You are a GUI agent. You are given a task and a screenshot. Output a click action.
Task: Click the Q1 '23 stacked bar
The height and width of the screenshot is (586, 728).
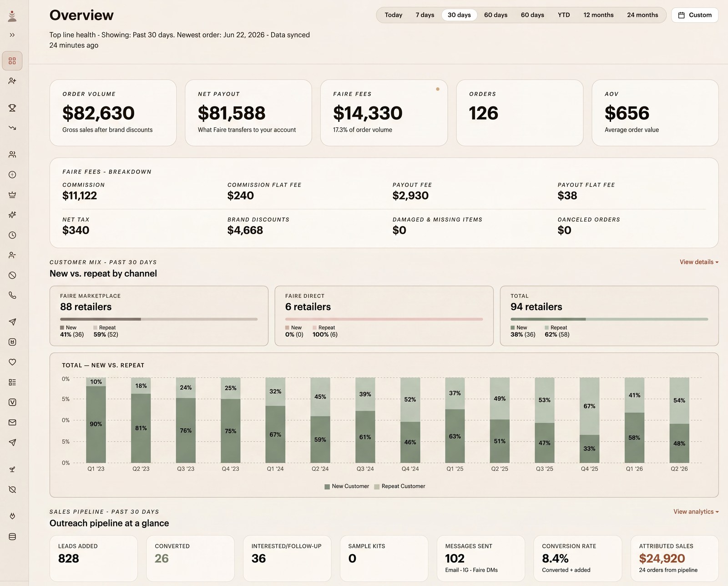click(x=96, y=420)
